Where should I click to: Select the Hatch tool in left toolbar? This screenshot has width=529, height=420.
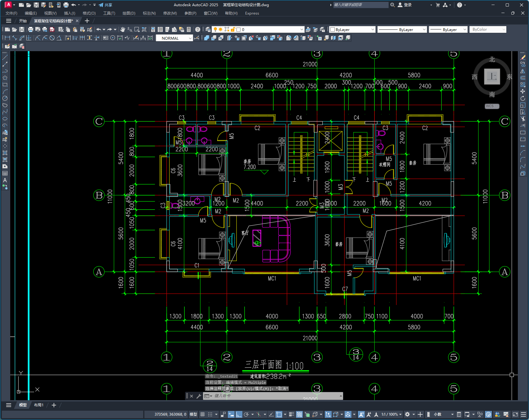point(5,153)
